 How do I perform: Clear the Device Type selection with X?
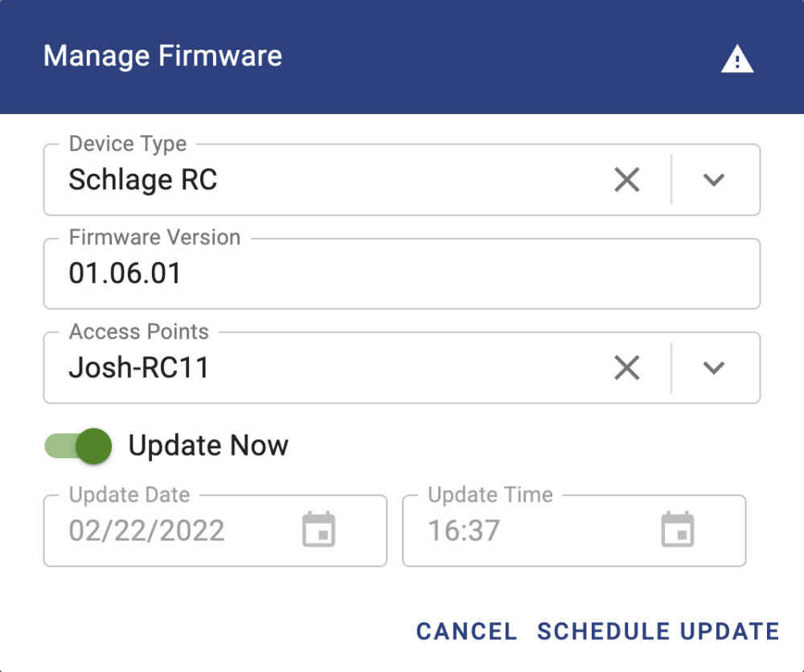click(x=626, y=180)
